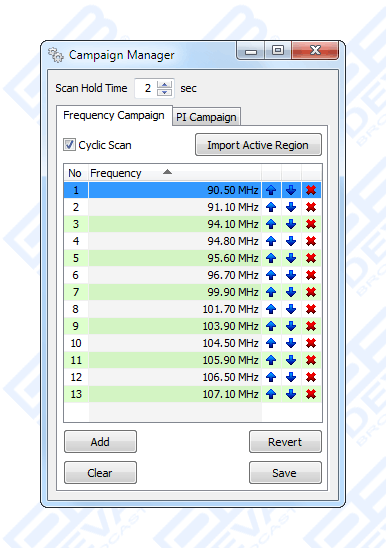Move 99.90 MHz entry up
This screenshot has width=386, height=548.
271,292
